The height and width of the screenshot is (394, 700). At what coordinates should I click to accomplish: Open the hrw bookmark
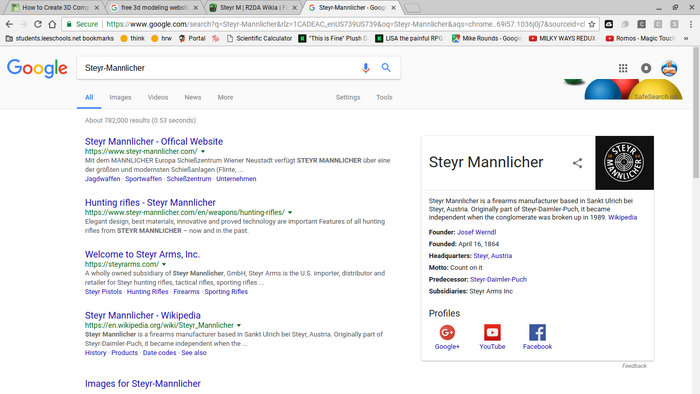point(162,38)
